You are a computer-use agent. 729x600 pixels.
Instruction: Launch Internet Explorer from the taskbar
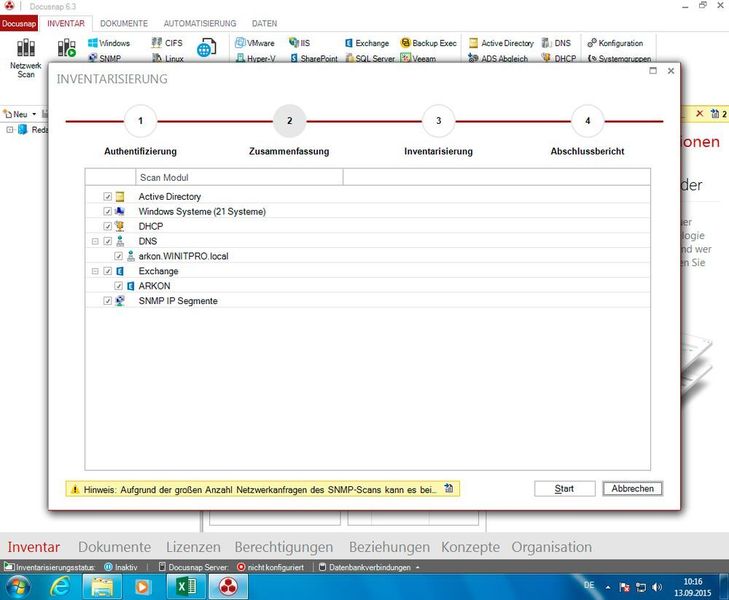[60, 587]
